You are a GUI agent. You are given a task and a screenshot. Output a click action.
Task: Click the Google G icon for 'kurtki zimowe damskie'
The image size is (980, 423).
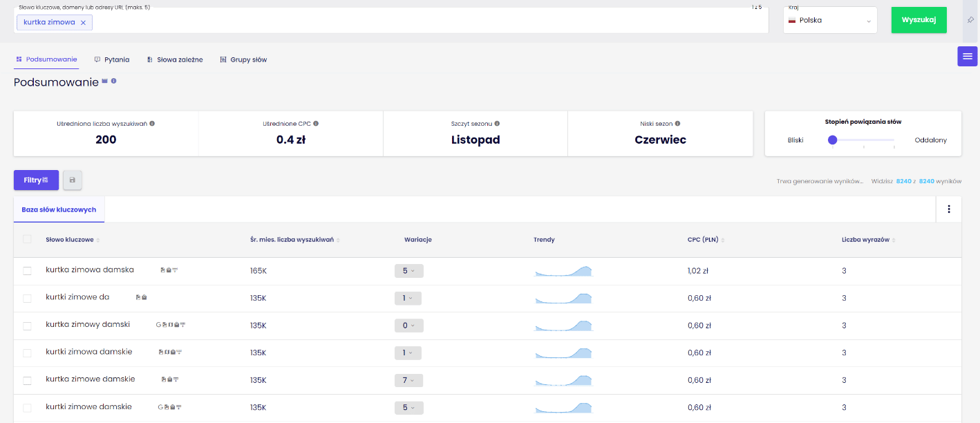[160, 407]
